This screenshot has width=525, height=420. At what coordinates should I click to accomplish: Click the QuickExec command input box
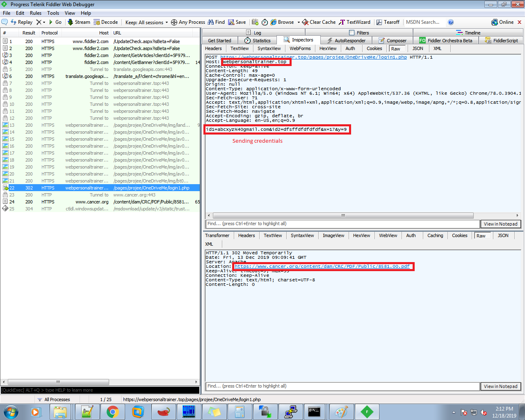click(x=100, y=390)
